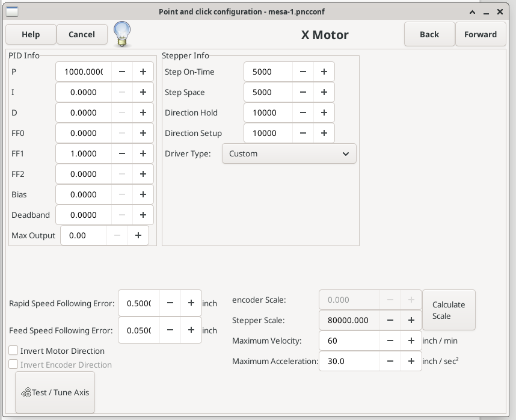The height and width of the screenshot is (420, 516).
Task: Go Forward to the next page
Action: (x=480, y=34)
